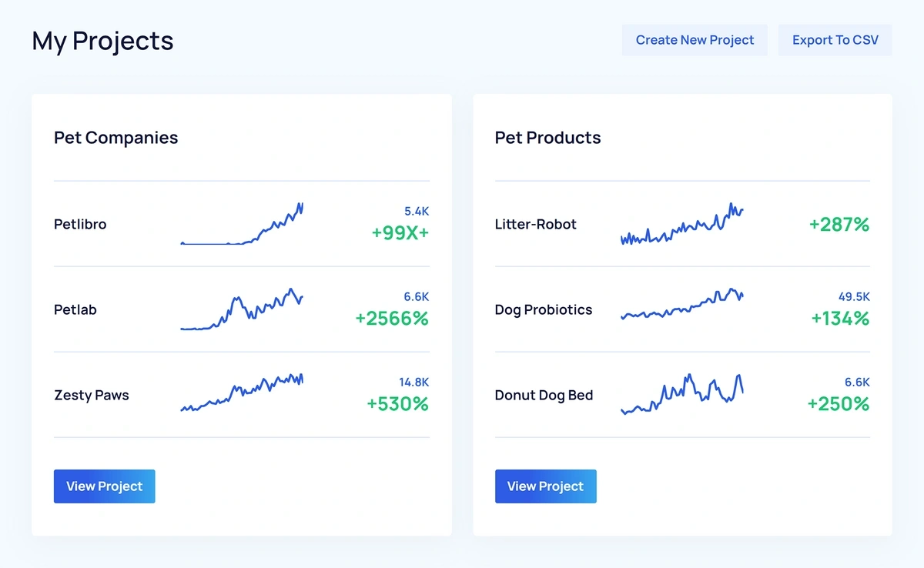Click the +287% growth value for Litter-Robot
924x568 pixels.
tap(839, 225)
